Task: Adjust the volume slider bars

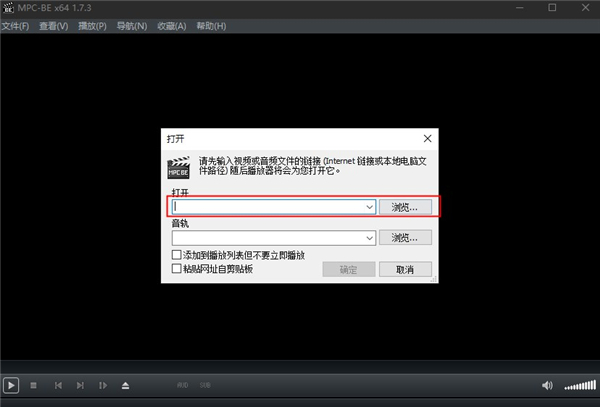Action: pos(580,385)
